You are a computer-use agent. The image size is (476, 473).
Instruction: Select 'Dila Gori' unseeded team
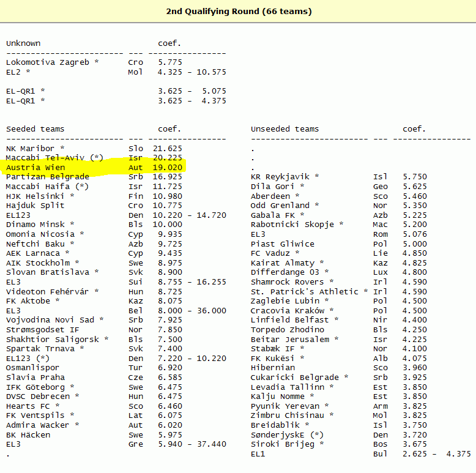click(273, 187)
